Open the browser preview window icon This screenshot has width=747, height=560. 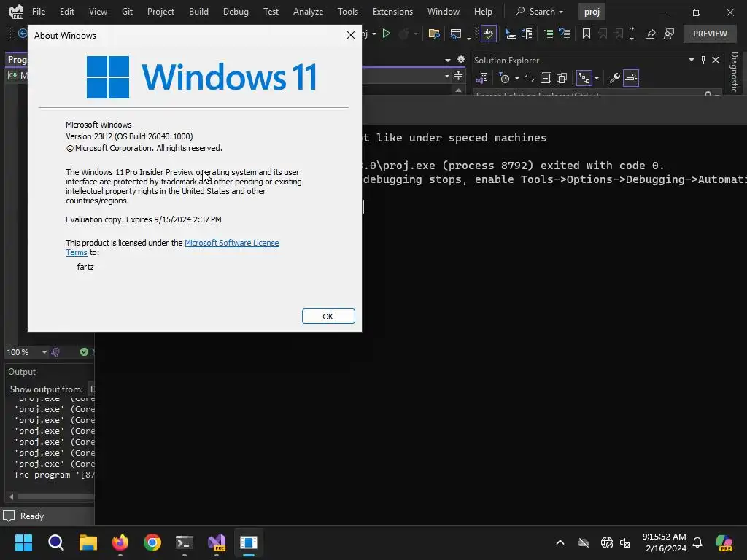tap(455, 34)
